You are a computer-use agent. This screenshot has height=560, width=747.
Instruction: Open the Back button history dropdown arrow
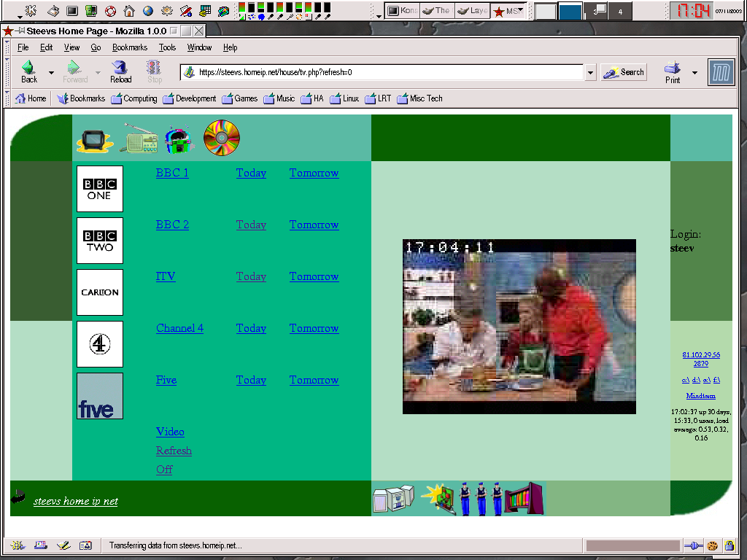(51, 73)
